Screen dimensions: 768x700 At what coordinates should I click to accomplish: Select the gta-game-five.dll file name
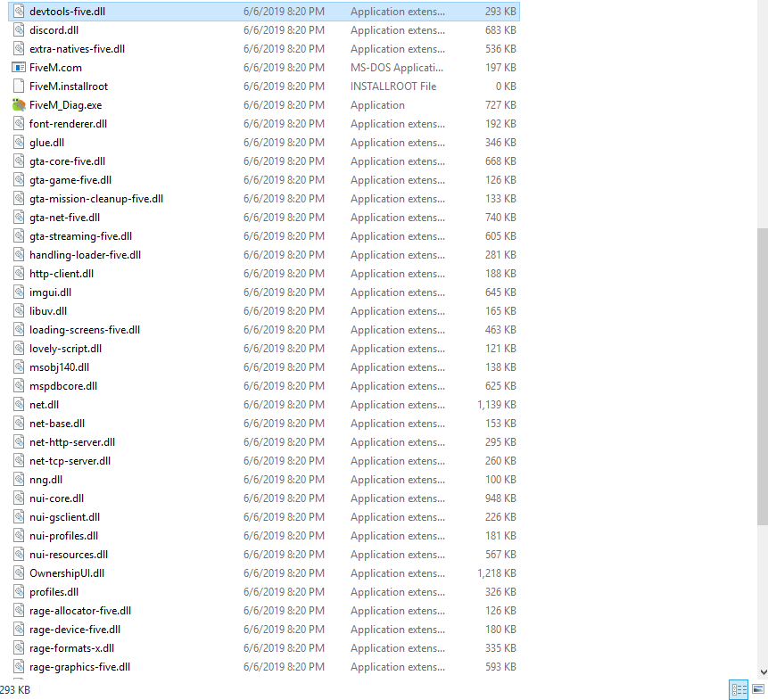click(70, 180)
